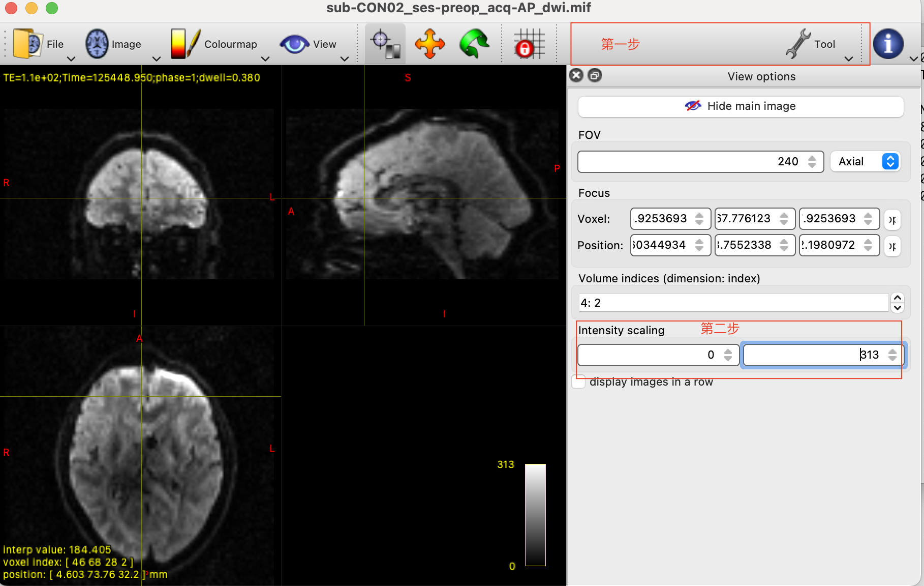Screen dimensions: 924x586
Task: Expand the Colourmap menu arrow
Action: tap(265, 58)
